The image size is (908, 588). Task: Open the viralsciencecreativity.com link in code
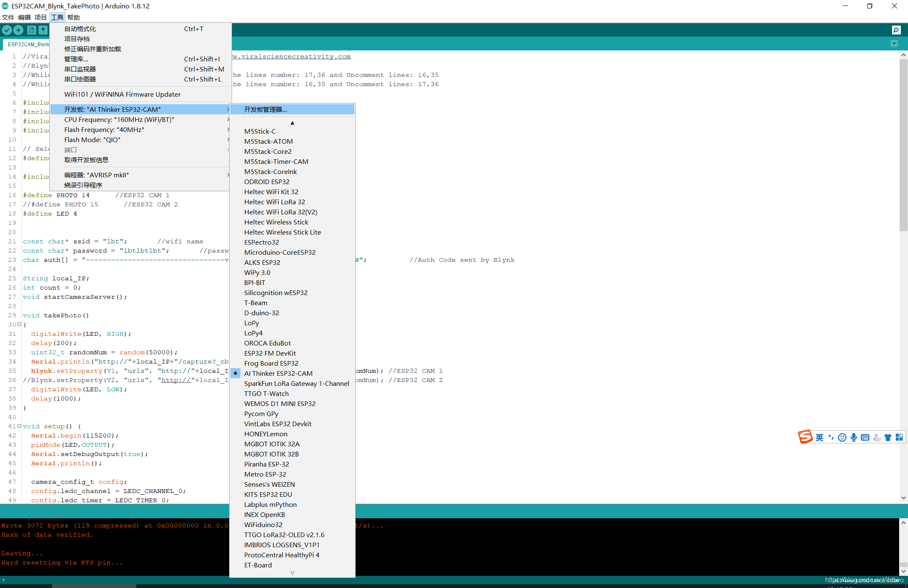(x=291, y=56)
